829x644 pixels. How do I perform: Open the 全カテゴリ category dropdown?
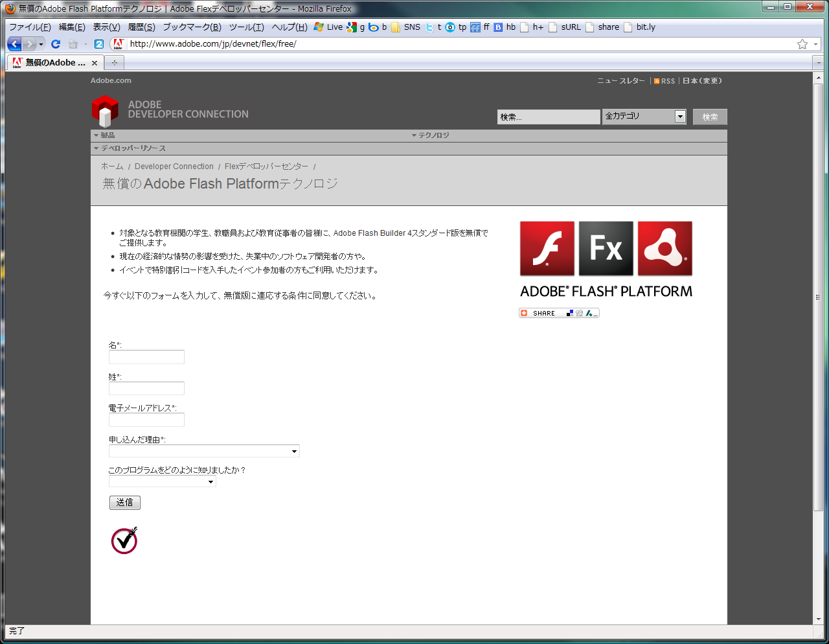coord(644,117)
